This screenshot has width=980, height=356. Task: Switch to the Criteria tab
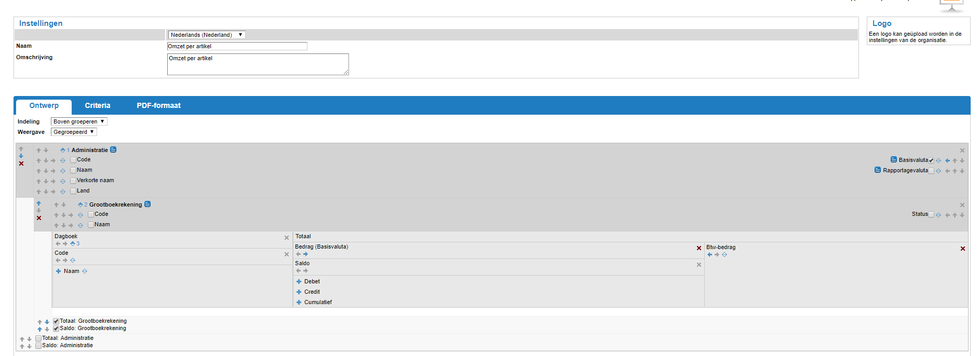tap(98, 105)
